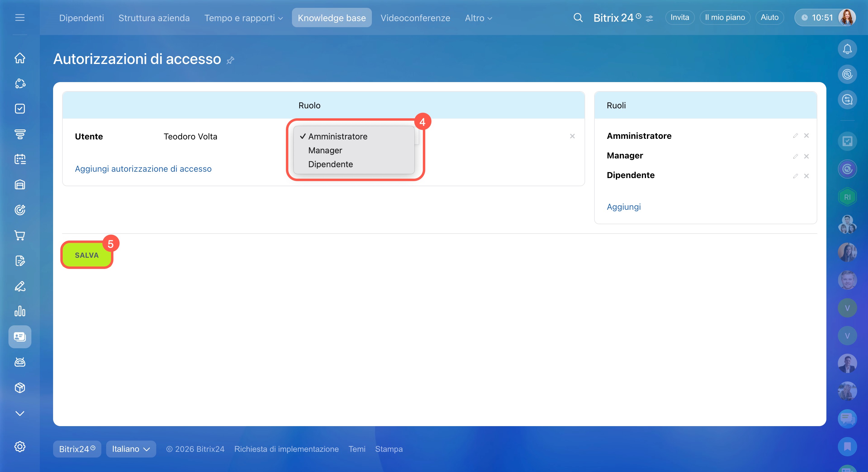Click the edit pencil for Manager role
The image size is (868, 472).
(x=795, y=156)
